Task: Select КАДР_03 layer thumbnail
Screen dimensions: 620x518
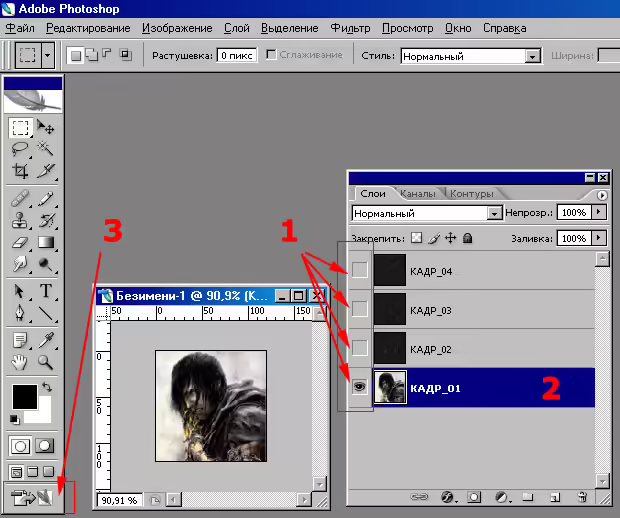Action: 390,309
